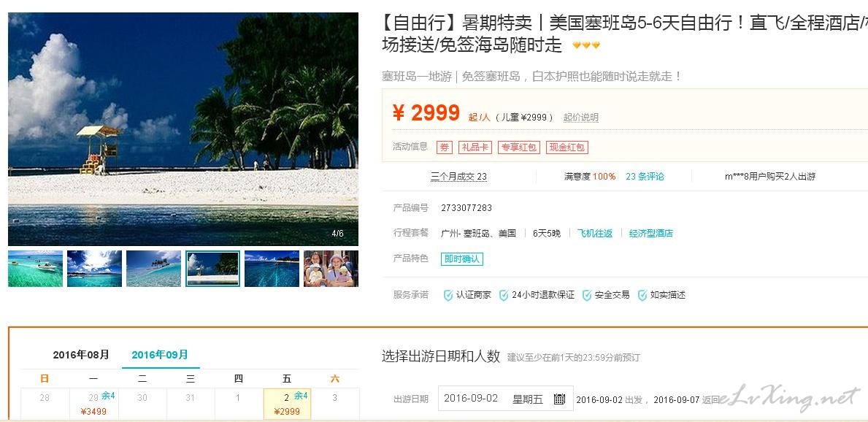Click the 飞机往返 flight link
The height and width of the screenshot is (422, 868).
pos(594,233)
